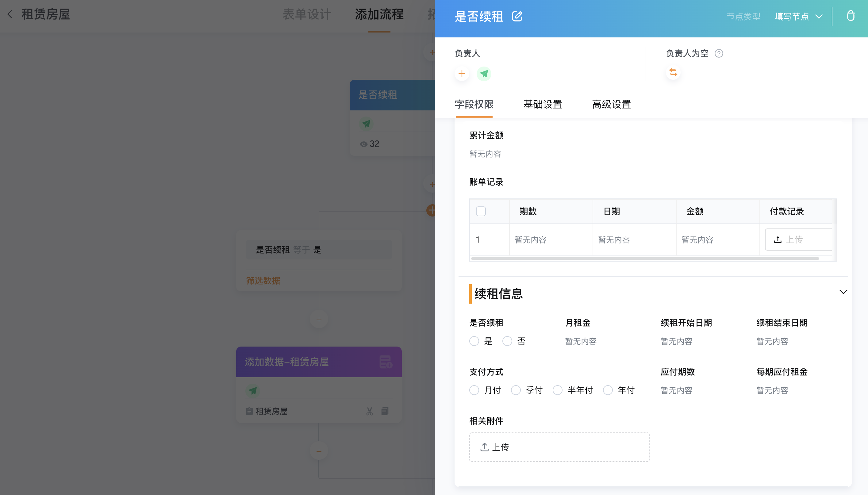The height and width of the screenshot is (495, 868).
Task: Select the 否 radio under 是否续租
Action: (x=507, y=341)
